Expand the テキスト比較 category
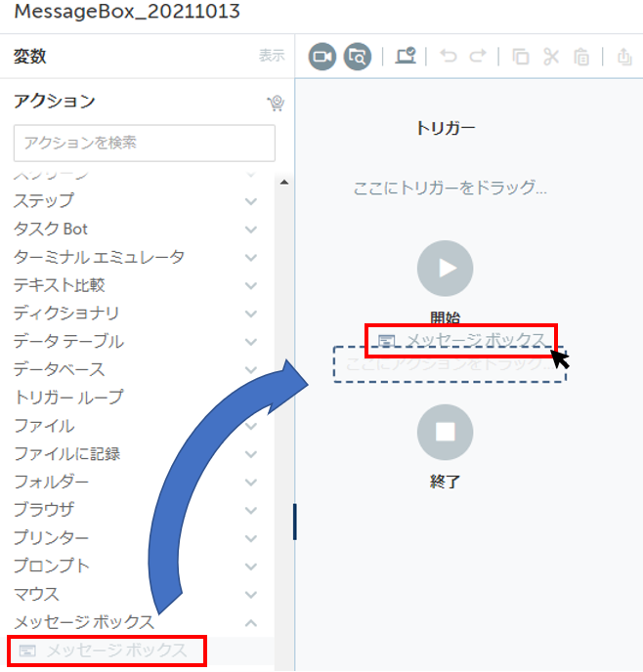Screen dimensions: 643x672 [x=251, y=285]
